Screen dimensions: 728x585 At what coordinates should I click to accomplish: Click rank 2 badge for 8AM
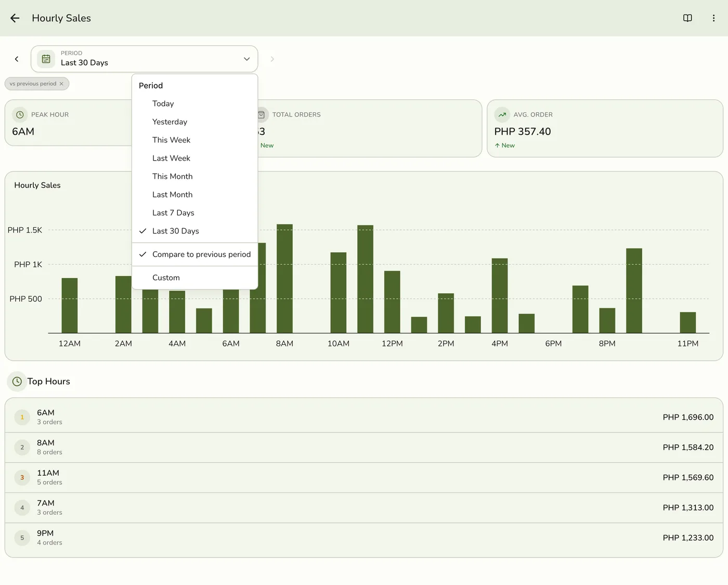[22, 447]
